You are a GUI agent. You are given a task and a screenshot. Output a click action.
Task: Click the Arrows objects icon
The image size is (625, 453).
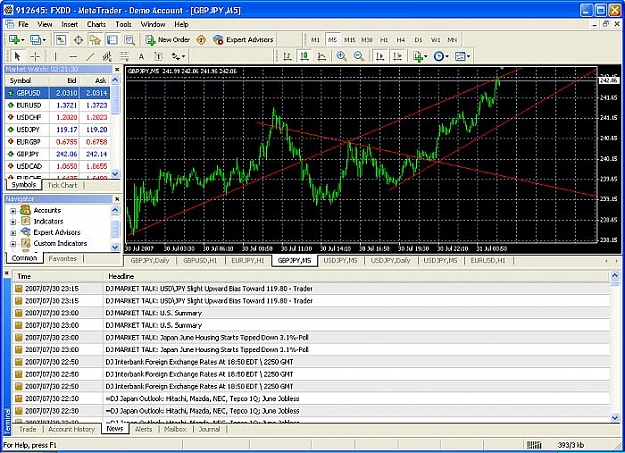(x=175, y=56)
